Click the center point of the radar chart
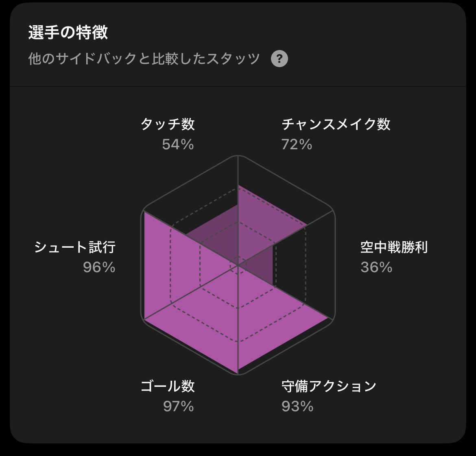This screenshot has height=456, width=476. [x=238, y=265]
